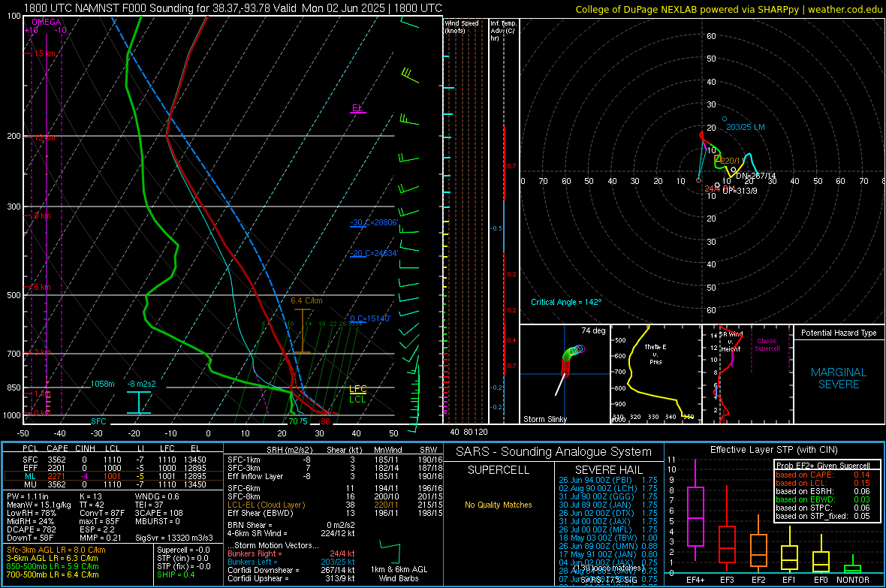Image resolution: width=886 pixels, height=588 pixels.
Task: Click the STP (cin) = 0.0 value
Action: [183, 558]
